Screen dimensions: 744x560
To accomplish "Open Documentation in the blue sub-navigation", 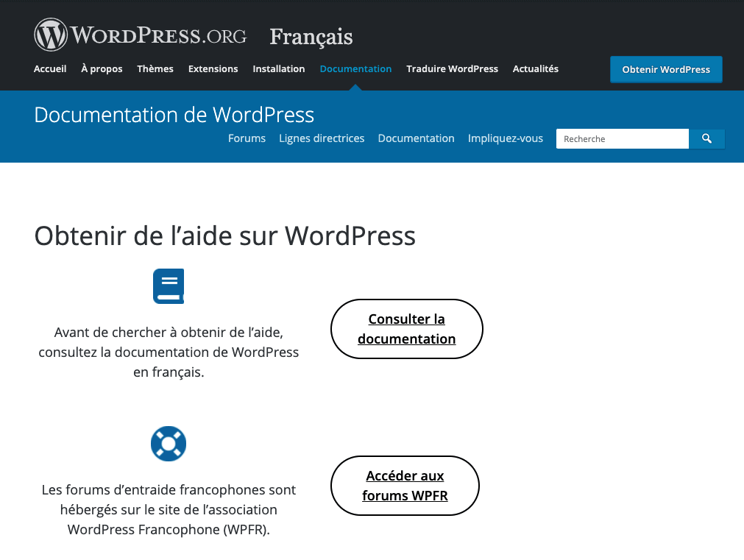I will click(416, 138).
